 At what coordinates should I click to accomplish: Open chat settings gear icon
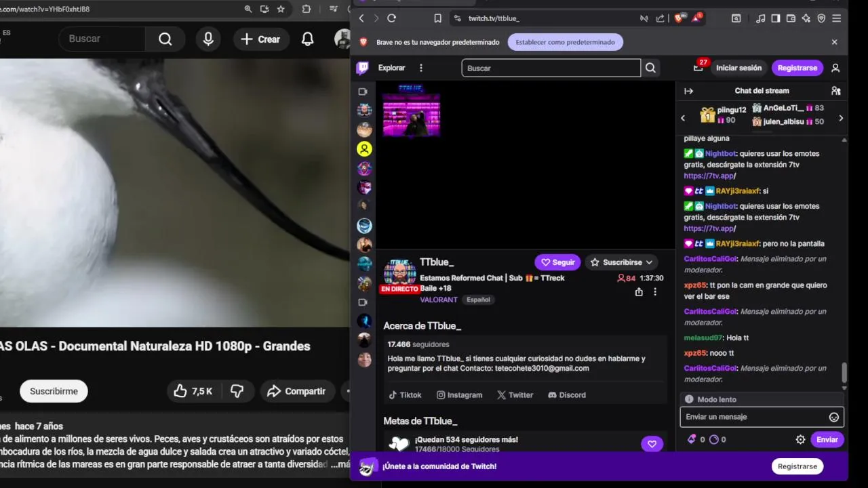(800, 439)
